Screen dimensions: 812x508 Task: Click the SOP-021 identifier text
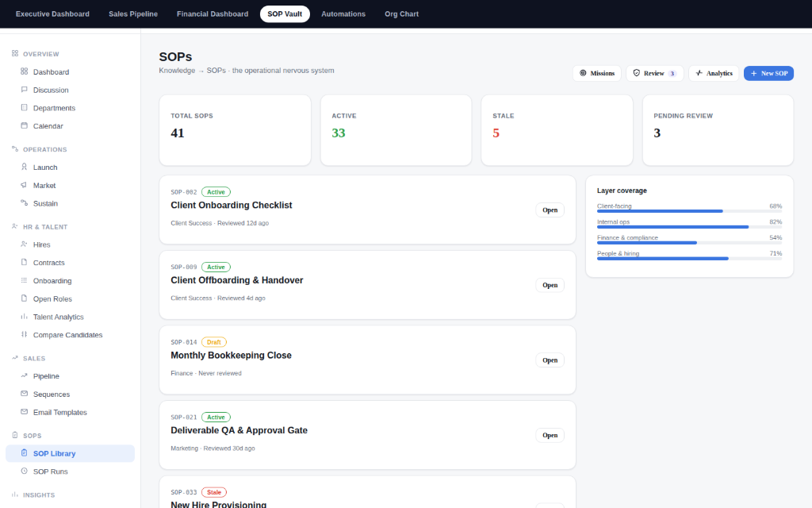tap(184, 418)
